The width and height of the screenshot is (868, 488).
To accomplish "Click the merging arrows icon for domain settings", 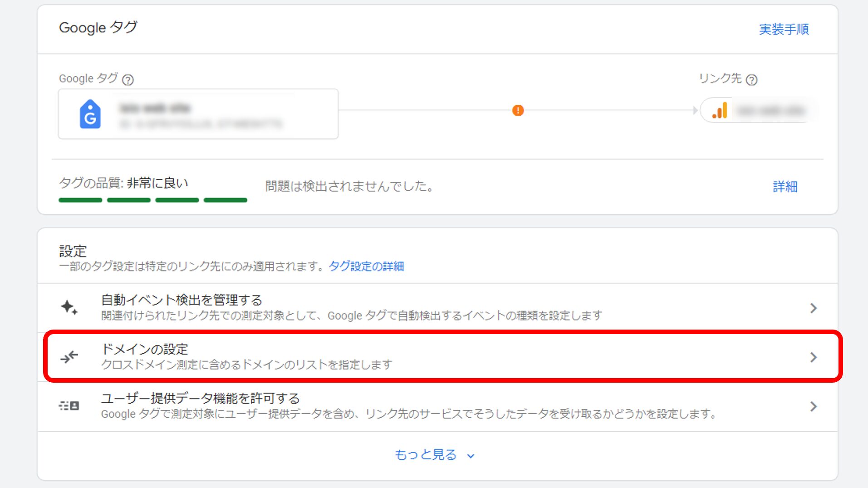I will pos(69,357).
